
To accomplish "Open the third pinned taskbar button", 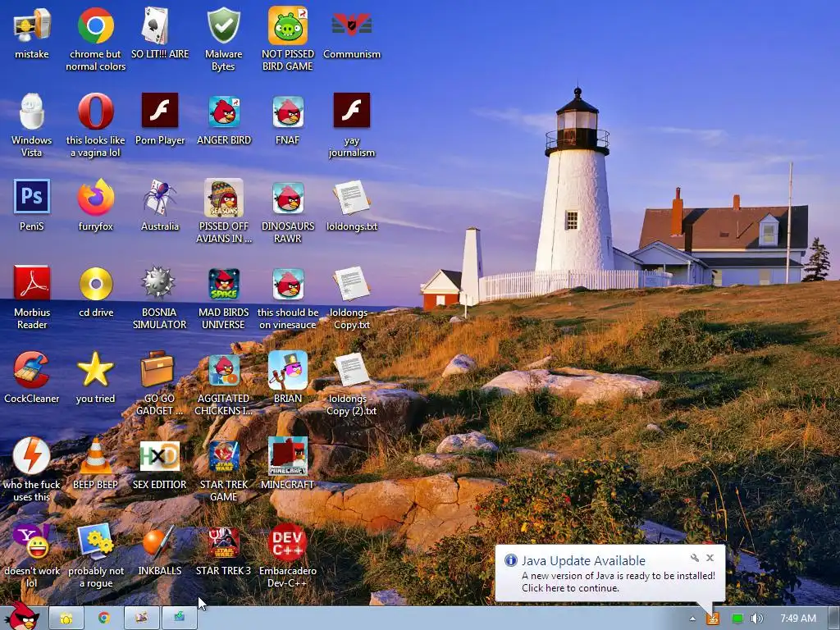I will pyautogui.click(x=141, y=619).
